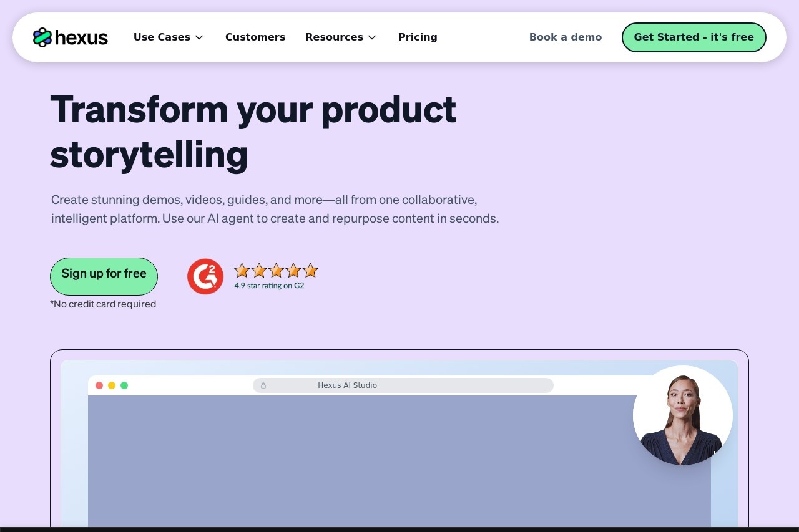Click the red dot in the demo window
Screen dimensions: 799x532
coord(99,385)
